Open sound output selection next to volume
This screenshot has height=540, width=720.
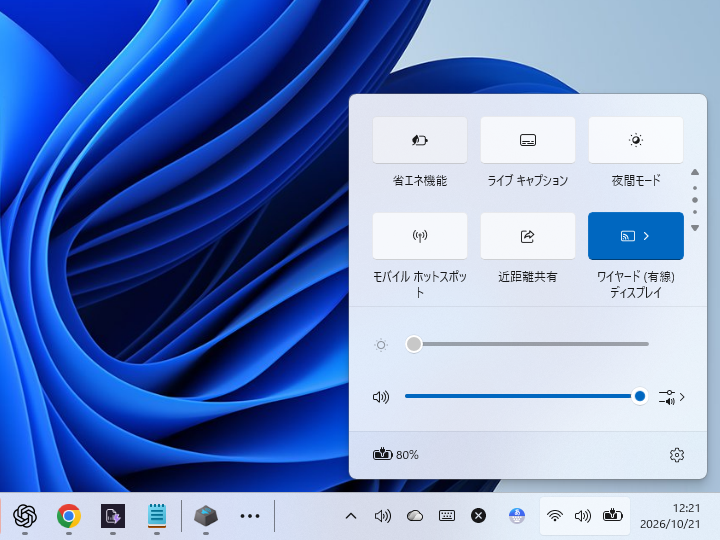point(672,397)
